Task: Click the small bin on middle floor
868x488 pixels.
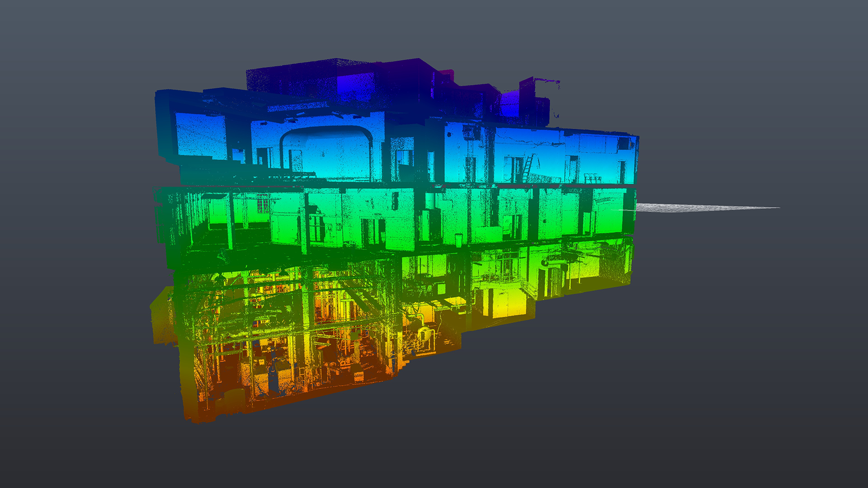Action: (x=458, y=239)
